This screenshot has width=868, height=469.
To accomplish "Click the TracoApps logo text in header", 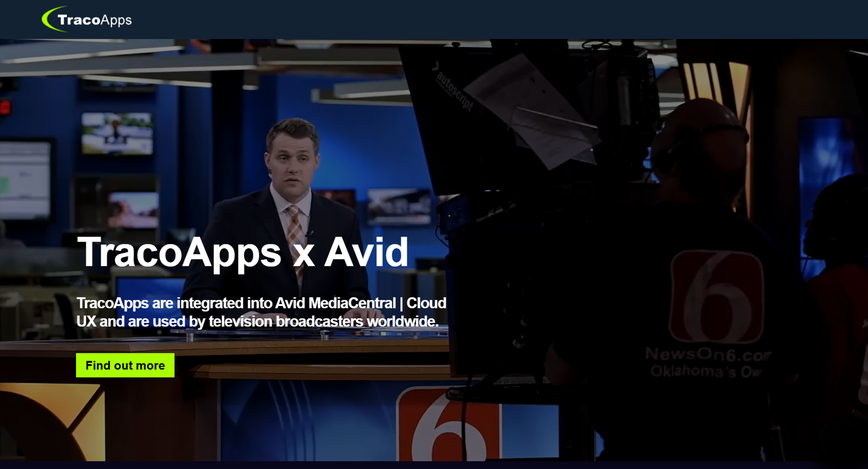I will tap(94, 20).
